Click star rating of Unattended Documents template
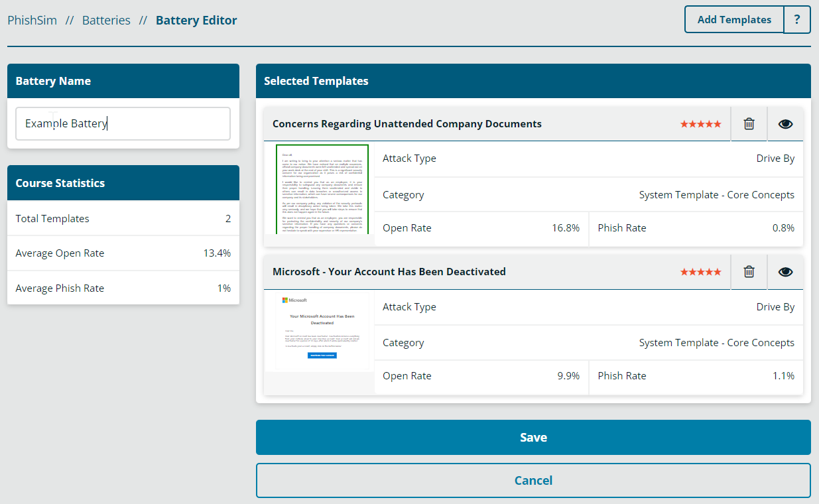 (700, 124)
